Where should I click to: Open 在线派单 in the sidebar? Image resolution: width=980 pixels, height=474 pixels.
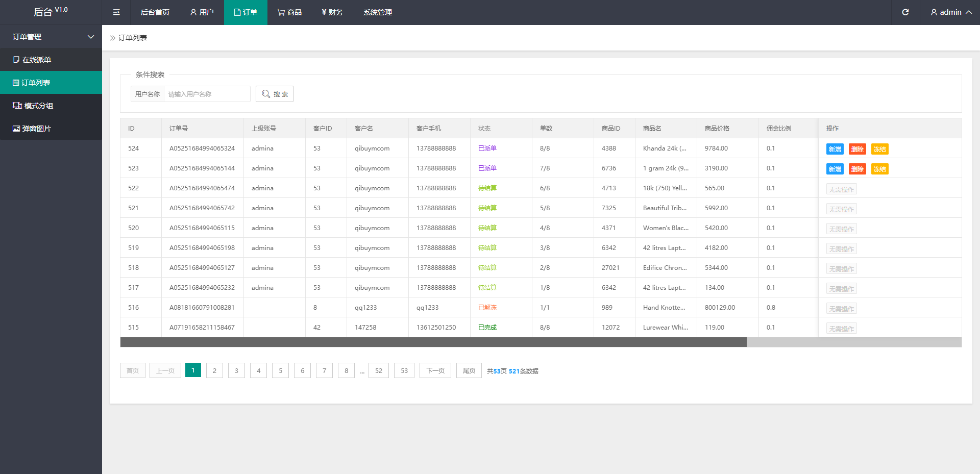coord(37,60)
